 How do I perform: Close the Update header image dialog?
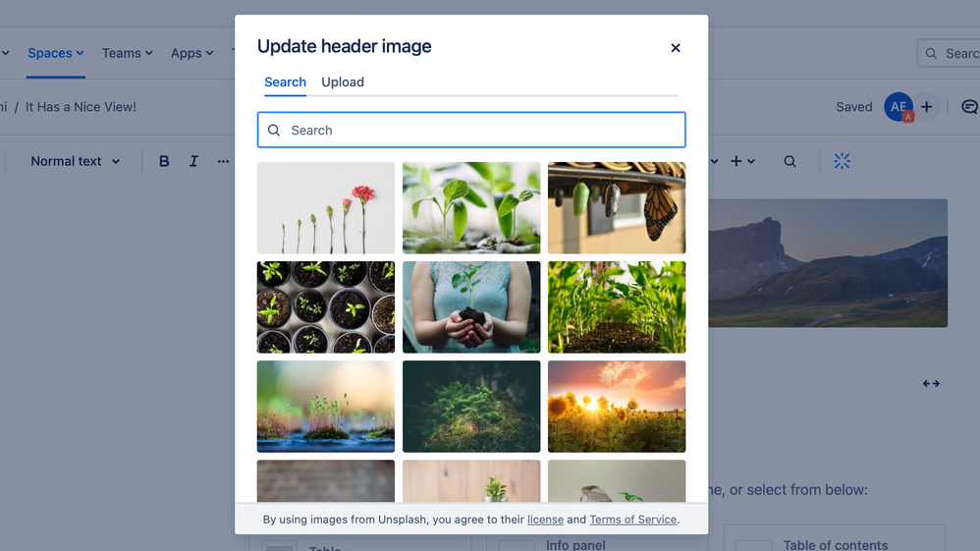675,48
